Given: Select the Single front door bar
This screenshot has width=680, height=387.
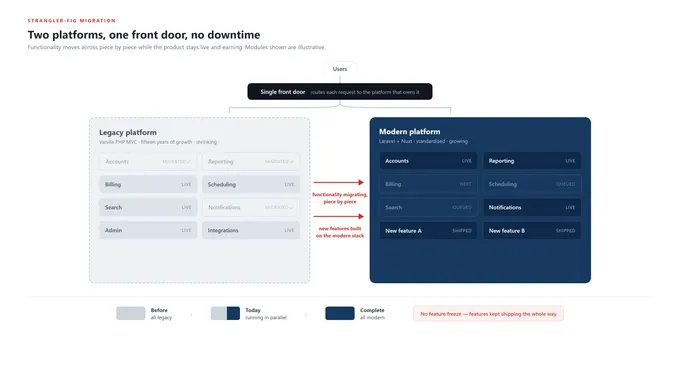Looking at the screenshot, I should tap(340, 92).
